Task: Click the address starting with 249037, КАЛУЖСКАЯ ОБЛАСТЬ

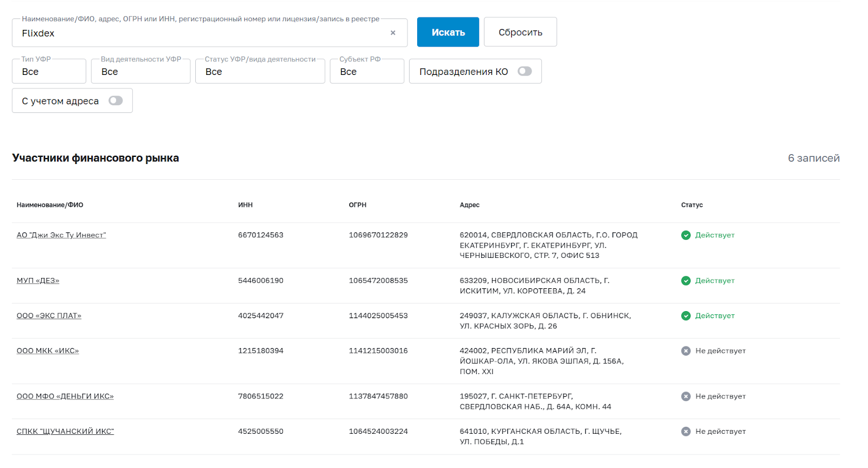Action: point(545,321)
